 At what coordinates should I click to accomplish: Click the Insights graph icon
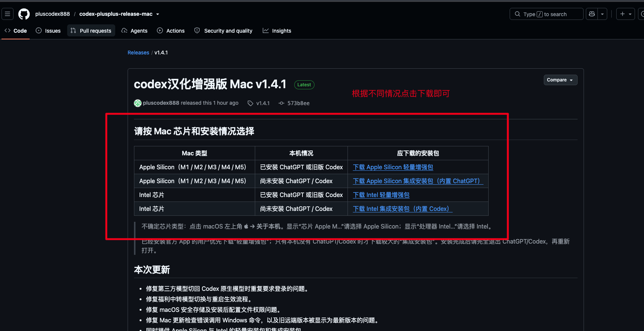[x=266, y=30]
